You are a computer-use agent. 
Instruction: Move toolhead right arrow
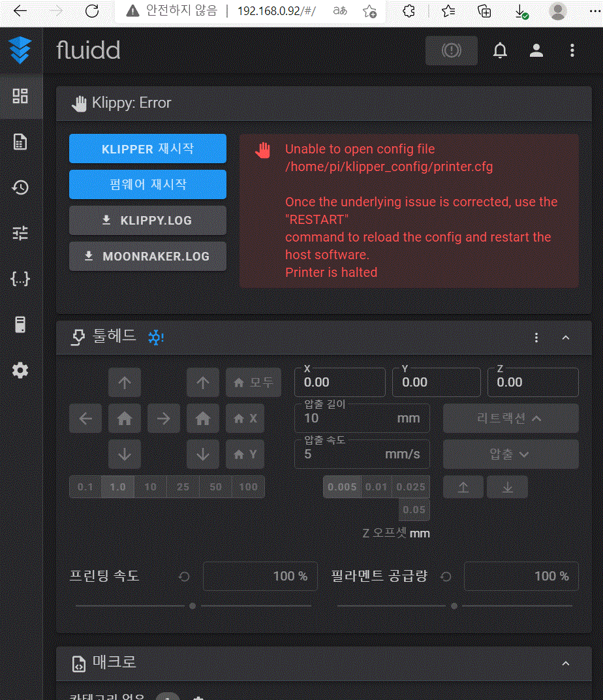(164, 419)
